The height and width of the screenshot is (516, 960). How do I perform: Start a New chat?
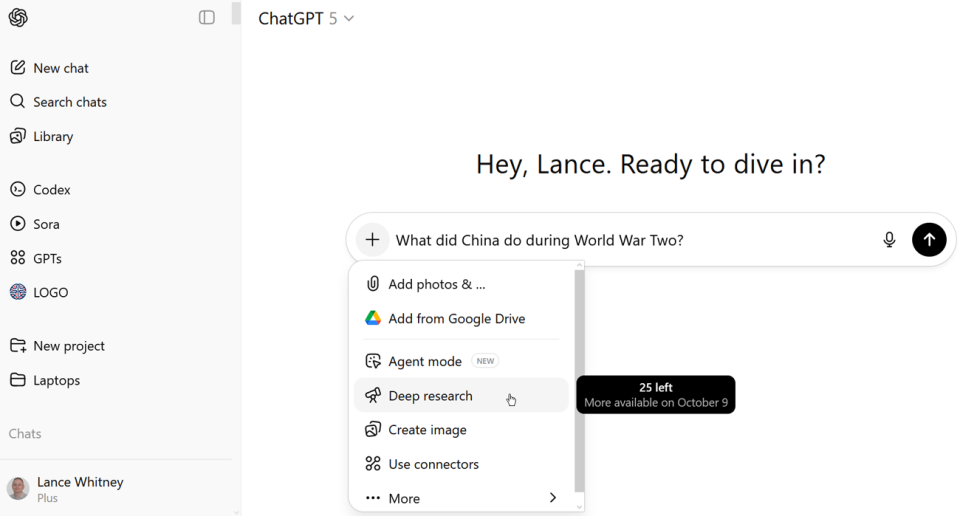point(60,68)
